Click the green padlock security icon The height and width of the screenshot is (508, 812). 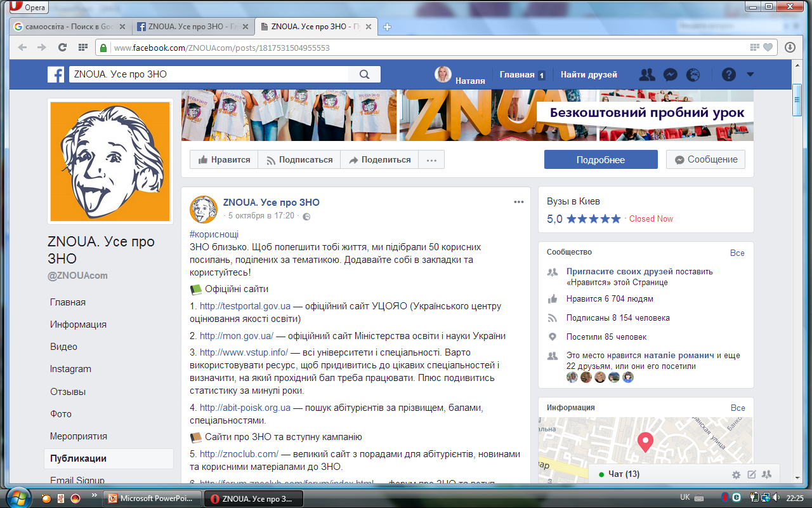pos(103,48)
